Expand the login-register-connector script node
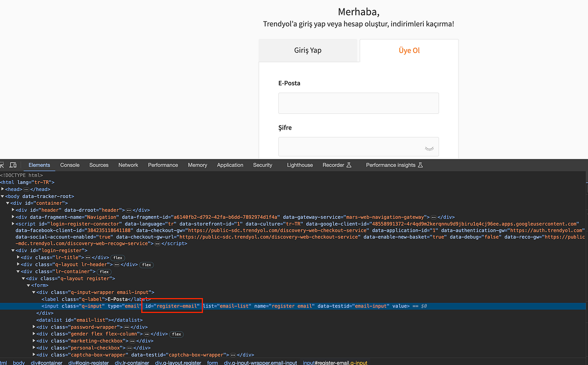This screenshot has height=365, width=588. tap(13, 223)
